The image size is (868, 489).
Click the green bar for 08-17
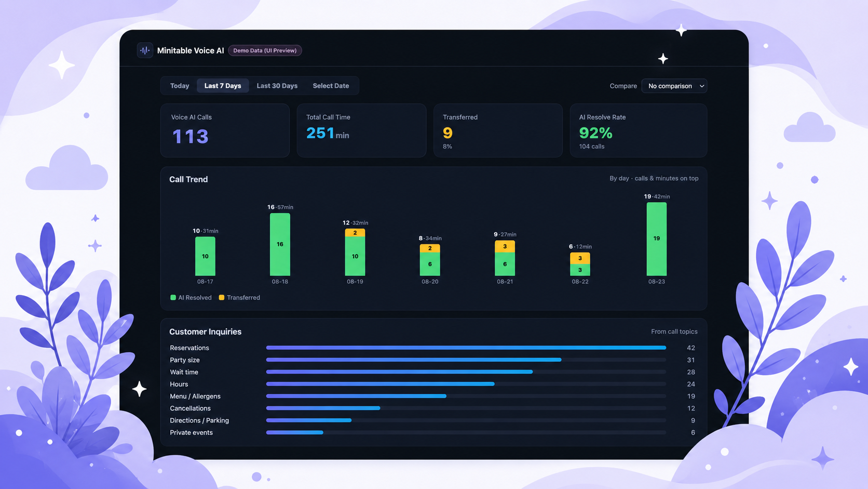tap(205, 256)
